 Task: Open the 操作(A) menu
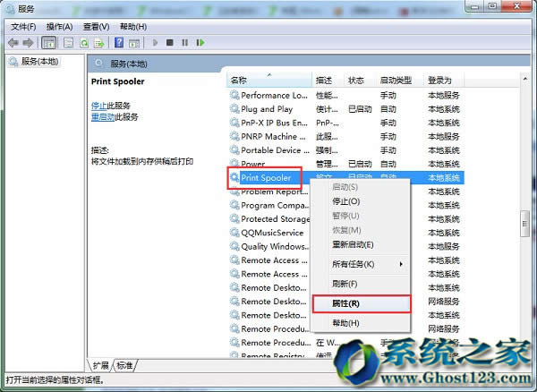click(x=60, y=27)
